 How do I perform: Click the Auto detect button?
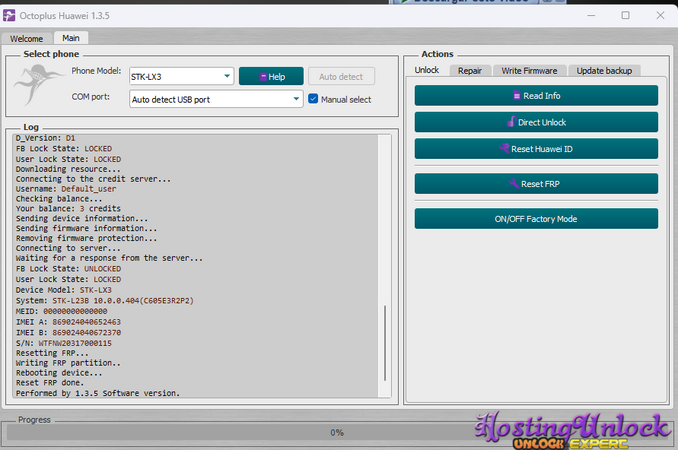point(341,77)
